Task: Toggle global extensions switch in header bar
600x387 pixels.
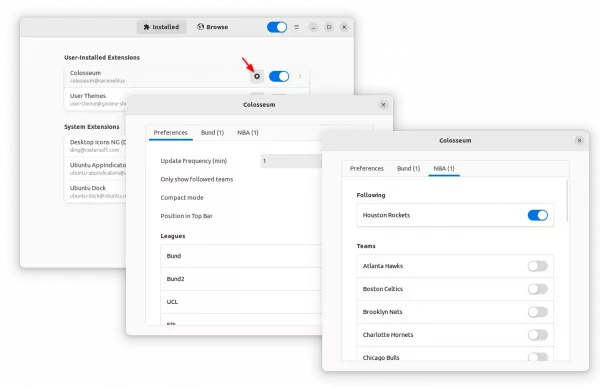Action: click(277, 27)
